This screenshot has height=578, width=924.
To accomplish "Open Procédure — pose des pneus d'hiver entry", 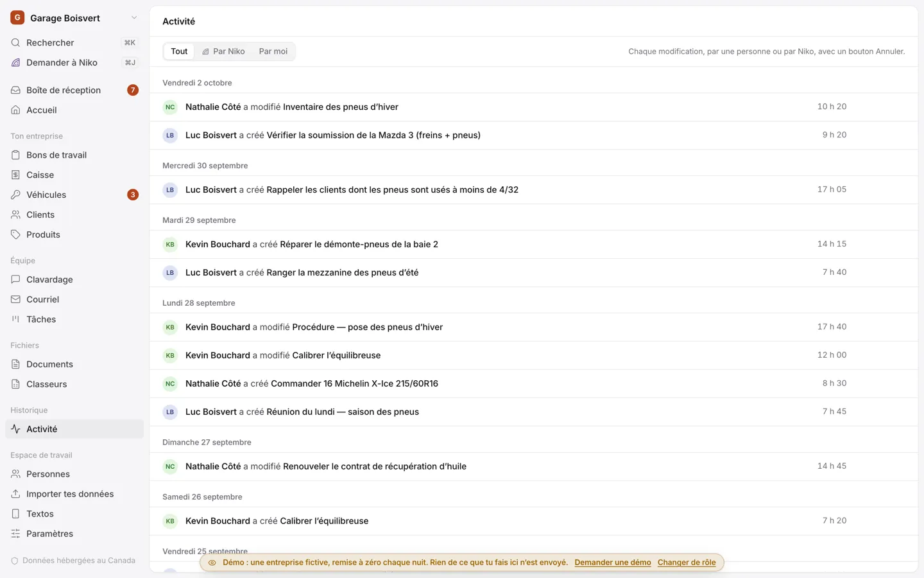I will pyautogui.click(x=534, y=328).
